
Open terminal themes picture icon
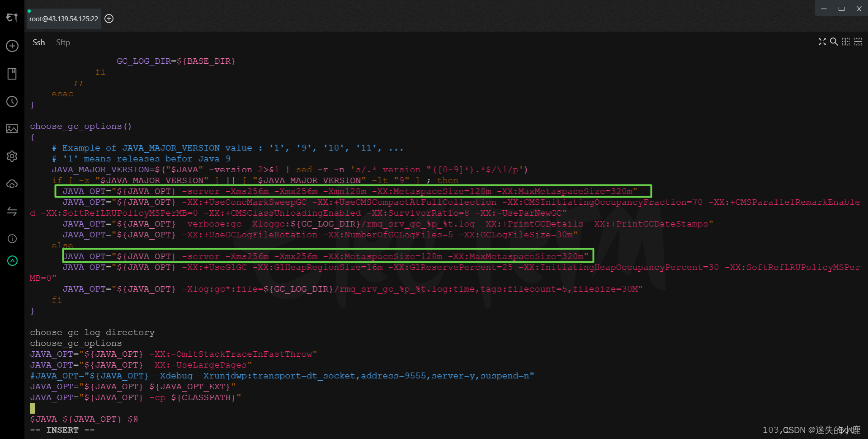pos(12,129)
